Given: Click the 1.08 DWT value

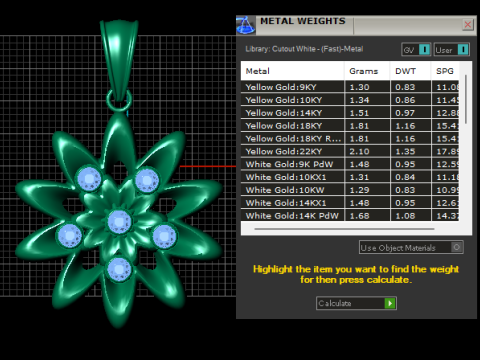Looking at the screenshot, I should (405, 216).
